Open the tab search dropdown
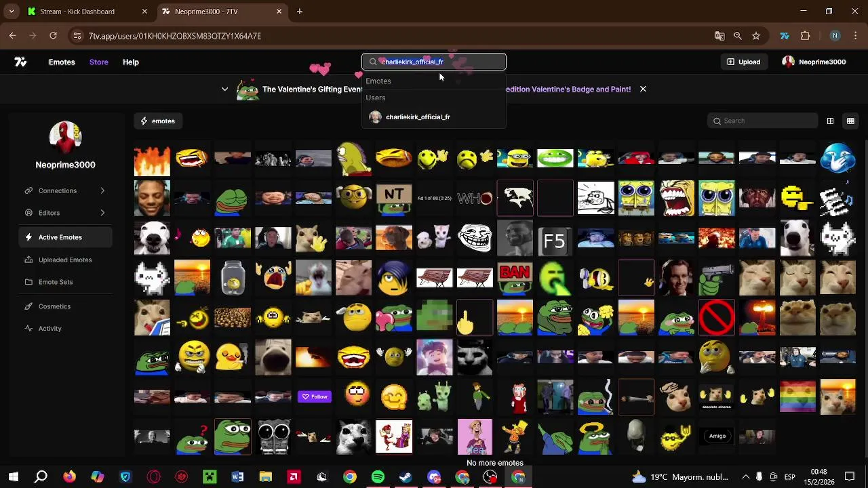The height and width of the screenshot is (488, 868). click(12, 12)
